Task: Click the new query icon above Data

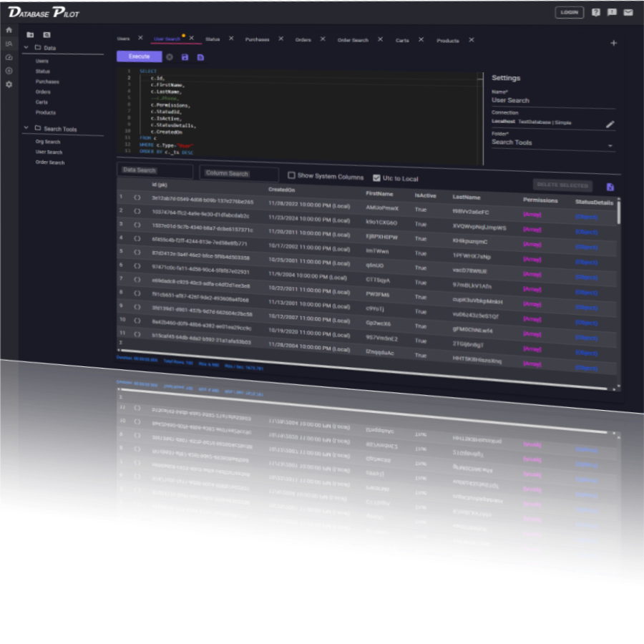Action: click(47, 35)
